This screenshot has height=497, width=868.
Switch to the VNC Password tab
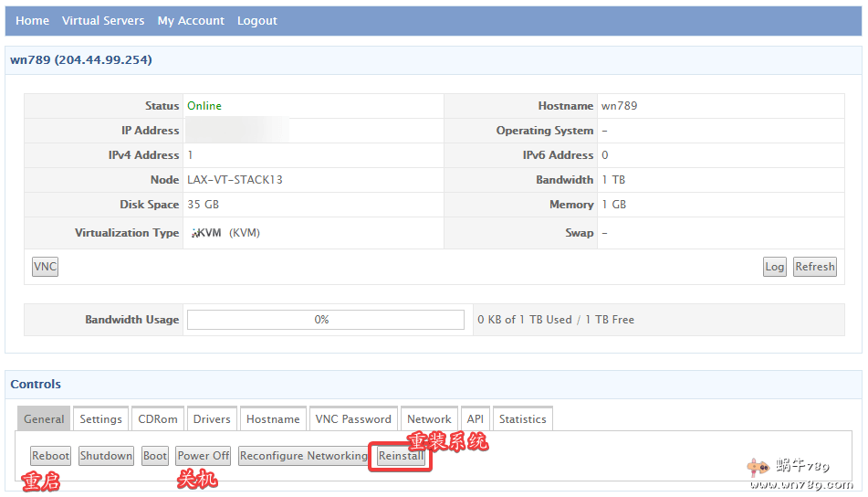pos(353,419)
